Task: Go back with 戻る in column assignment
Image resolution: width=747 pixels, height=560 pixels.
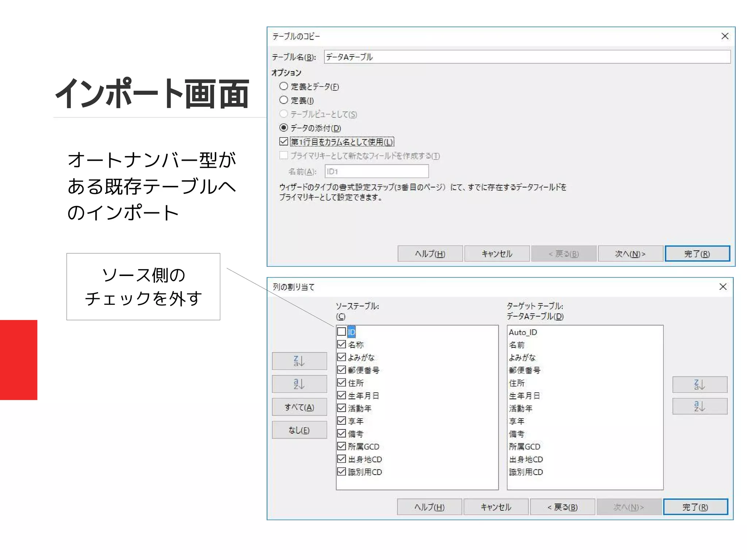Action: pyautogui.click(x=562, y=507)
